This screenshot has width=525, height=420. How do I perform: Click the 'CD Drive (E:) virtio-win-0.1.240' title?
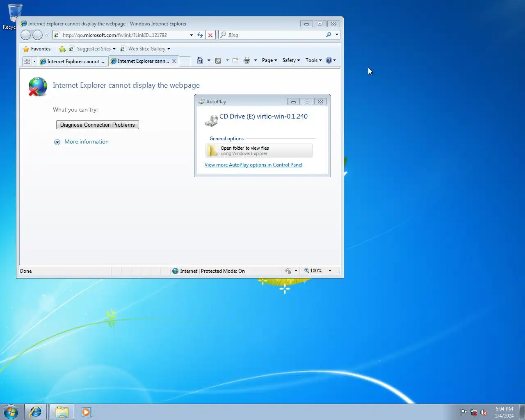263,116
